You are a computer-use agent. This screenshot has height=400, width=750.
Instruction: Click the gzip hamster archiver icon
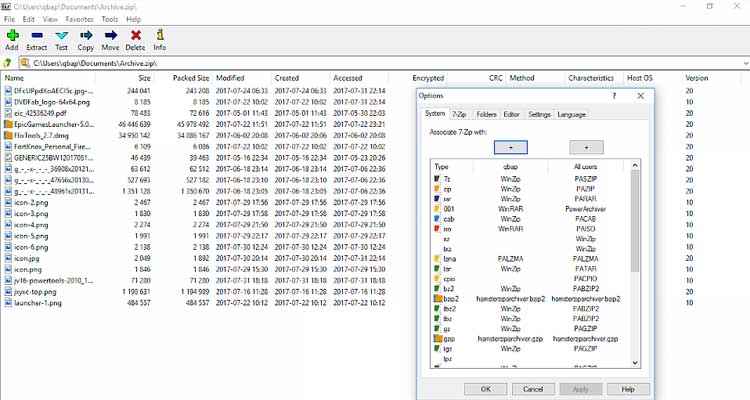[x=438, y=339]
